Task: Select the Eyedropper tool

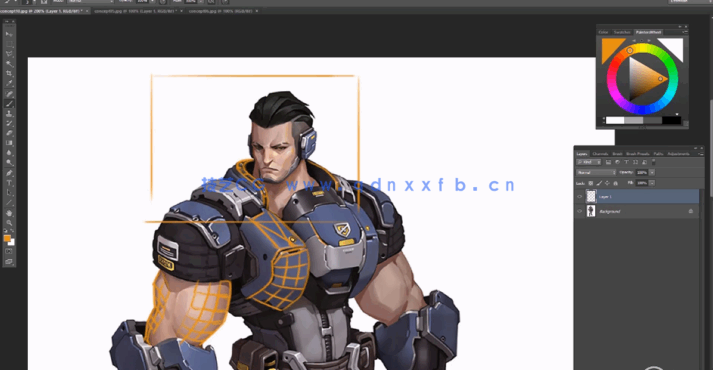Action: pyautogui.click(x=9, y=83)
